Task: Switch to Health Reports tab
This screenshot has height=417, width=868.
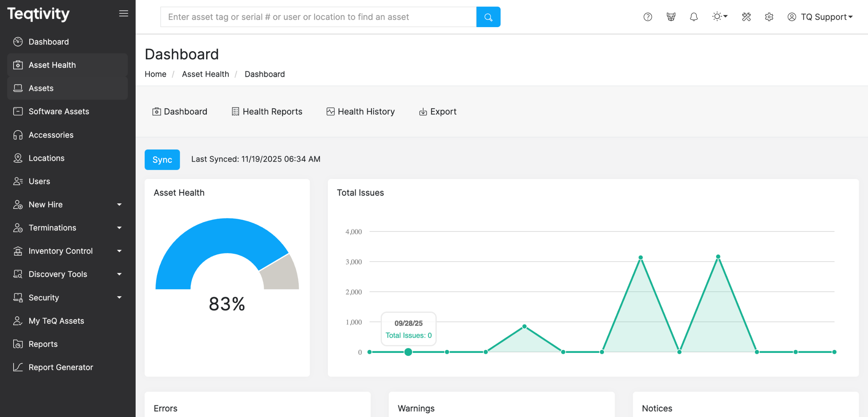Action: [x=267, y=112]
